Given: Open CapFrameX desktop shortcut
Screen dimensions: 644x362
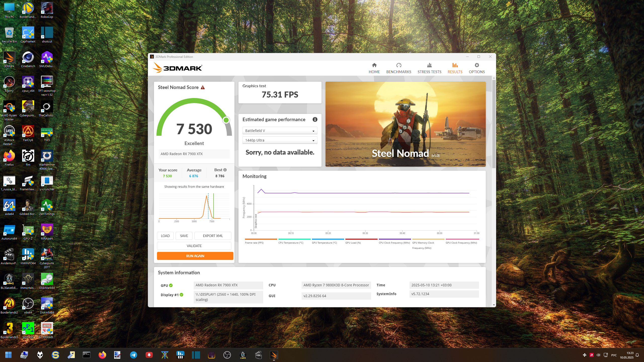Looking at the screenshot, I should coord(28,33).
